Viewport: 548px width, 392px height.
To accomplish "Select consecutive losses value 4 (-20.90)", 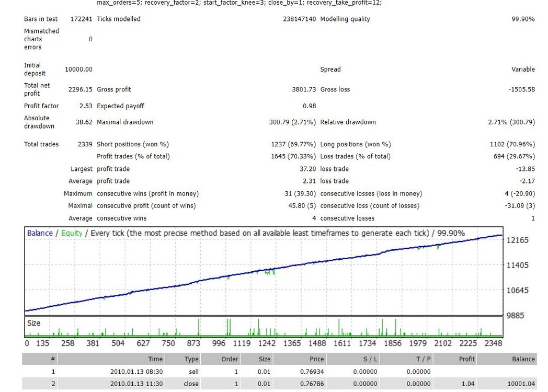I will coord(520,193).
